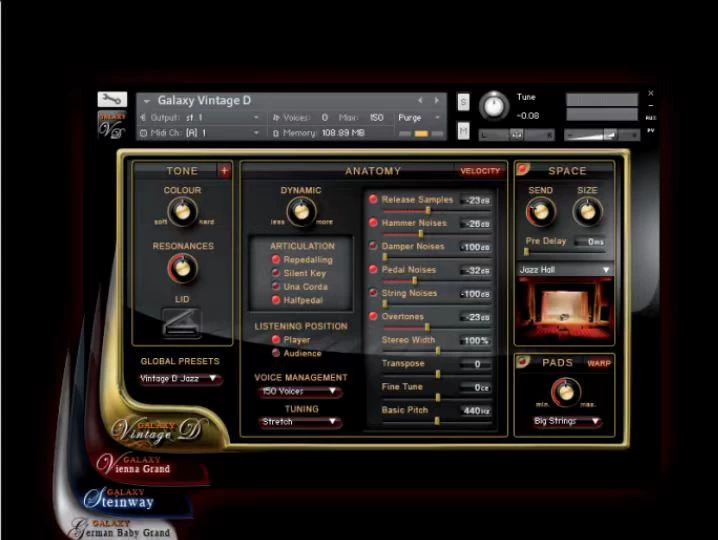Close the instrument with the X icon
The width and height of the screenshot is (718, 540).
[x=651, y=93]
